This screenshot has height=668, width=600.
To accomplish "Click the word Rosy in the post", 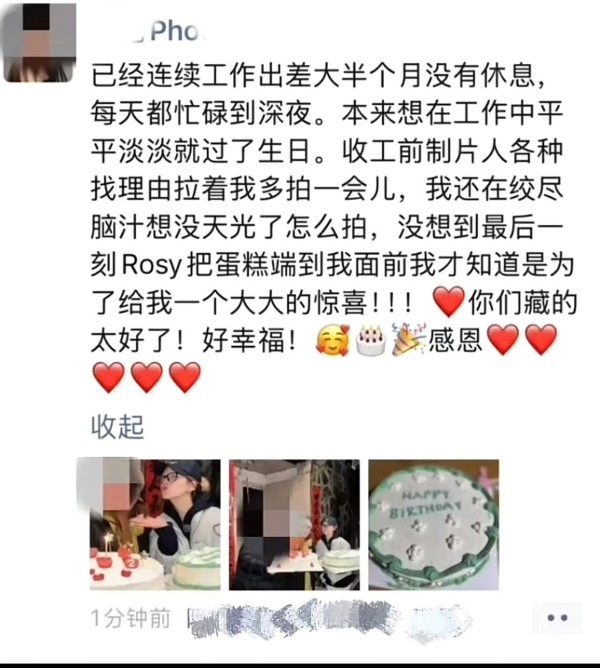I will [x=152, y=265].
